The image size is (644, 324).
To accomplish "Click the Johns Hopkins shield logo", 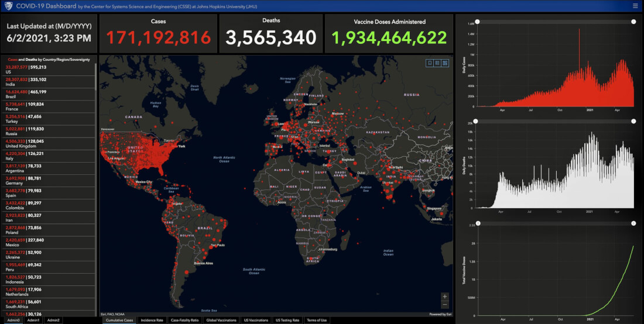I will 8,6.
